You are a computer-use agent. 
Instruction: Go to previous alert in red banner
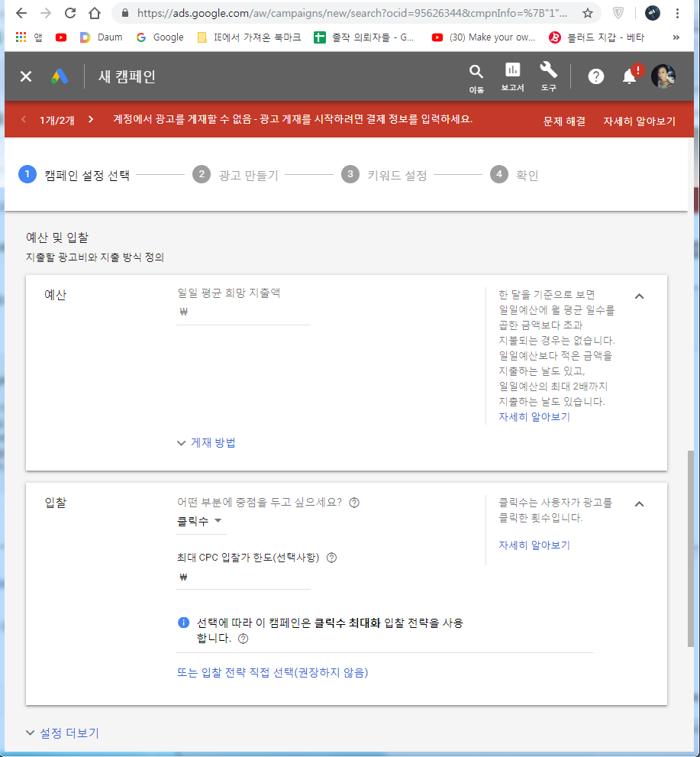(24, 119)
